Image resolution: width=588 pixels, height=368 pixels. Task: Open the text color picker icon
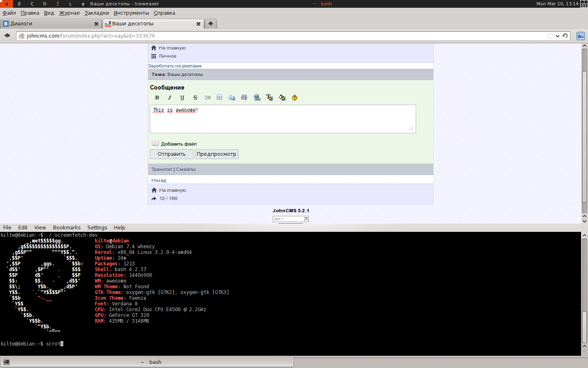[x=269, y=98]
